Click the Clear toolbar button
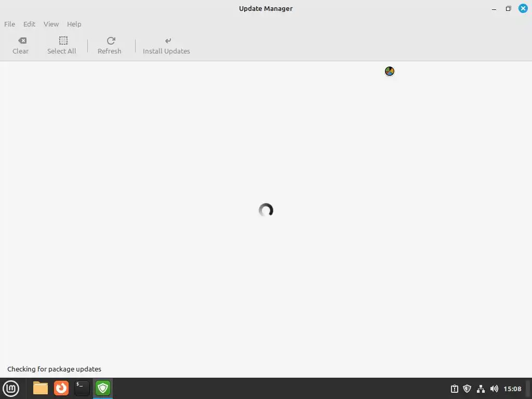The width and height of the screenshot is (532, 399). pos(20,46)
